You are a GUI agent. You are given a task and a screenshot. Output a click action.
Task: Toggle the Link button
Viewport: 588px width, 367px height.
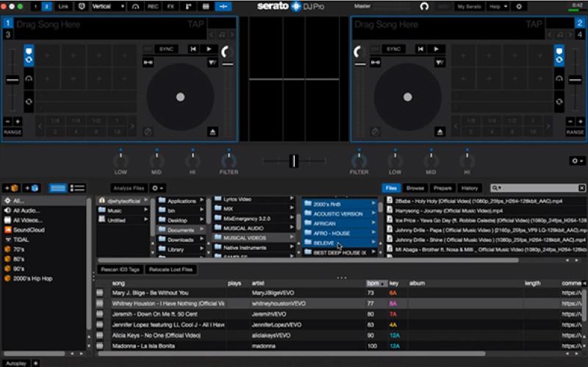63,7
